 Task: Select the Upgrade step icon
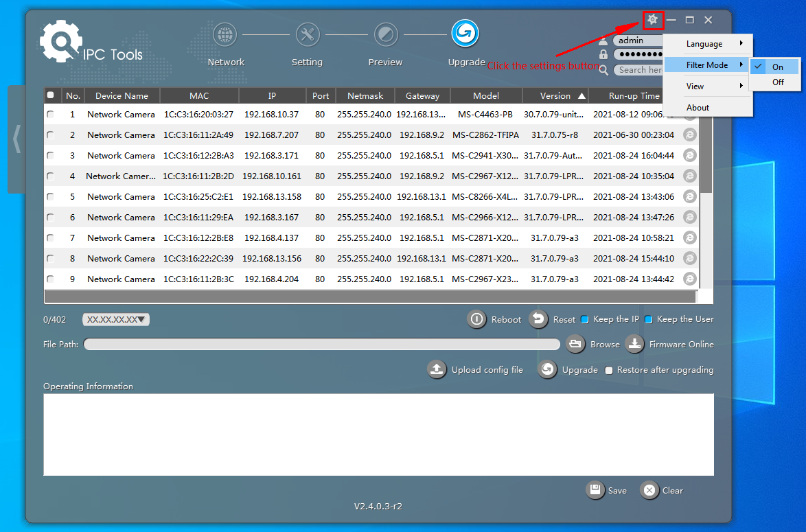465,34
